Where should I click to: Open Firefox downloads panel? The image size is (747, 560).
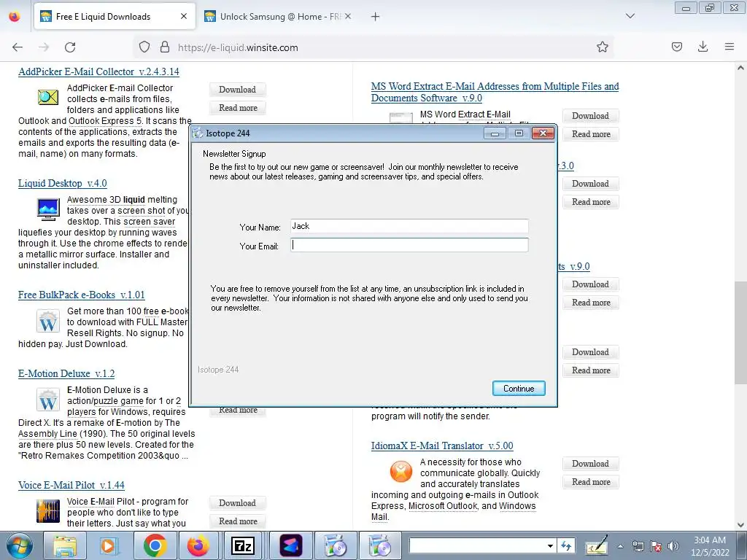(703, 47)
